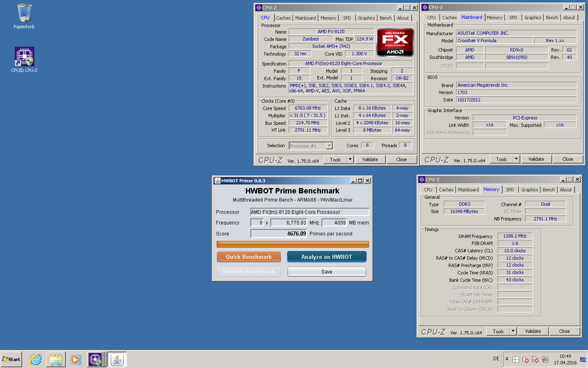Select About tab in Mainboard window
Screen dimensions: 588x368
point(569,18)
